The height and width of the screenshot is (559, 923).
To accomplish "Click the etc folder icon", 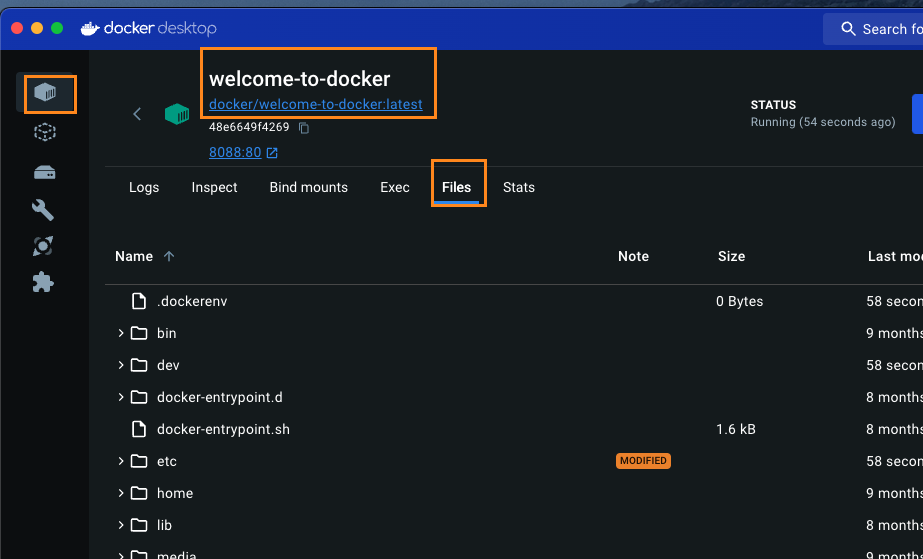I will [139, 461].
